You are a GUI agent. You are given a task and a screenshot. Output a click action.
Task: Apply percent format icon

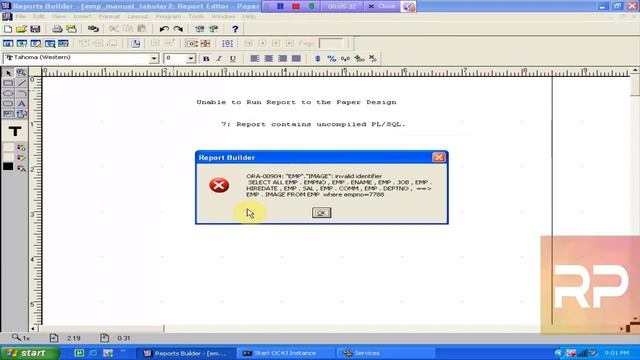[331, 58]
